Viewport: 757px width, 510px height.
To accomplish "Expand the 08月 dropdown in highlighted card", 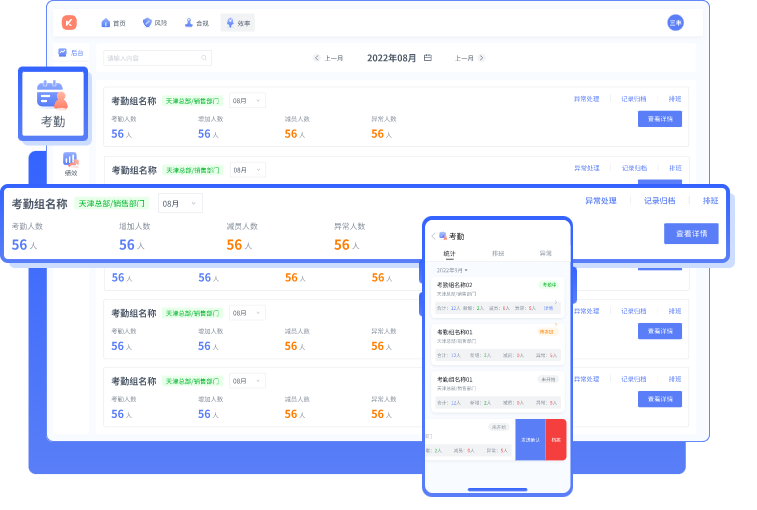I will pos(180,204).
